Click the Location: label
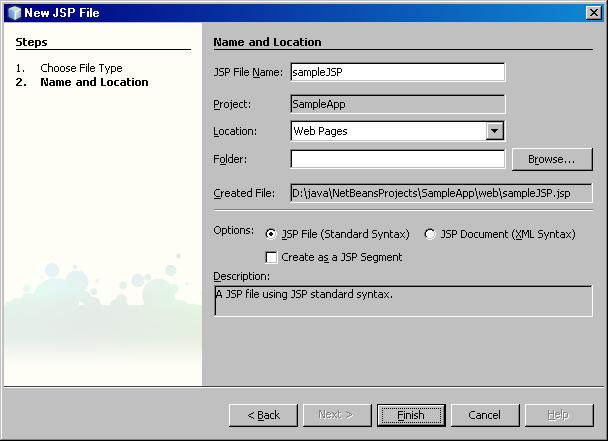The width and height of the screenshot is (608, 441). [235, 131]
